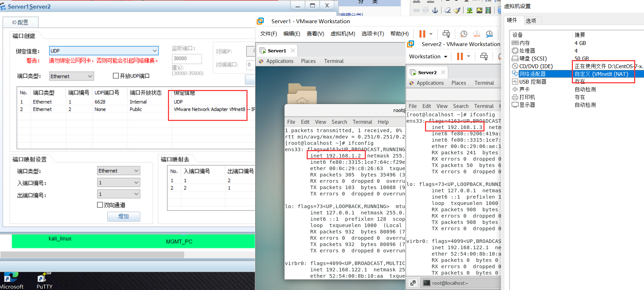This screenshot has height=290, width=644.
Task: Click the eraser icon in editor toolbar
Action: pos(448,10)
